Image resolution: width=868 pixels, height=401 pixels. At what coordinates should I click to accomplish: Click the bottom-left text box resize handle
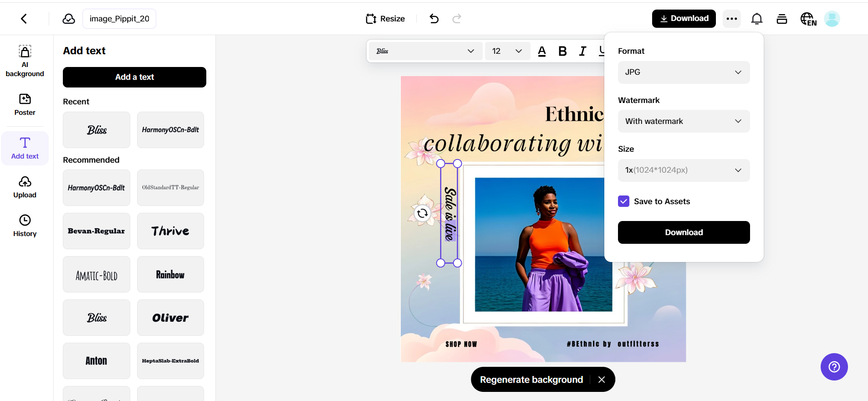coord(440,263)
